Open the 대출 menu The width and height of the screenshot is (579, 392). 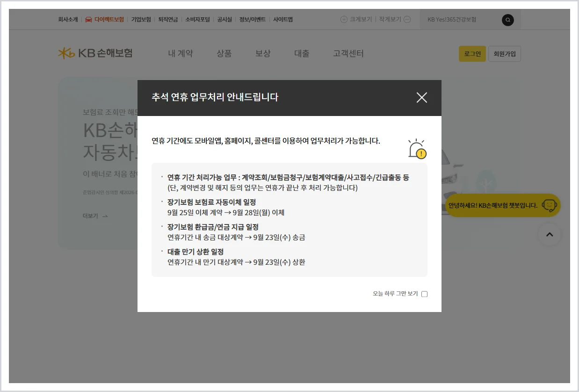pyautogui.click(x=302, y=54)
